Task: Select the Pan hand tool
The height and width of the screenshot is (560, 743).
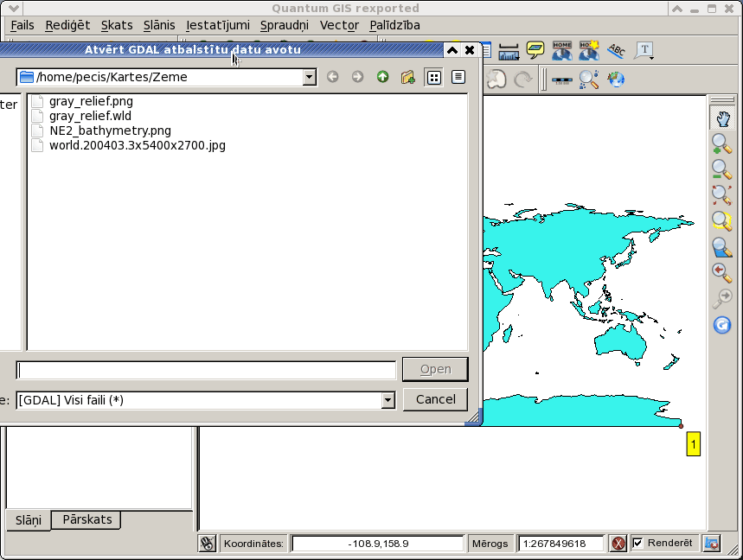Action: click(722, 118)
